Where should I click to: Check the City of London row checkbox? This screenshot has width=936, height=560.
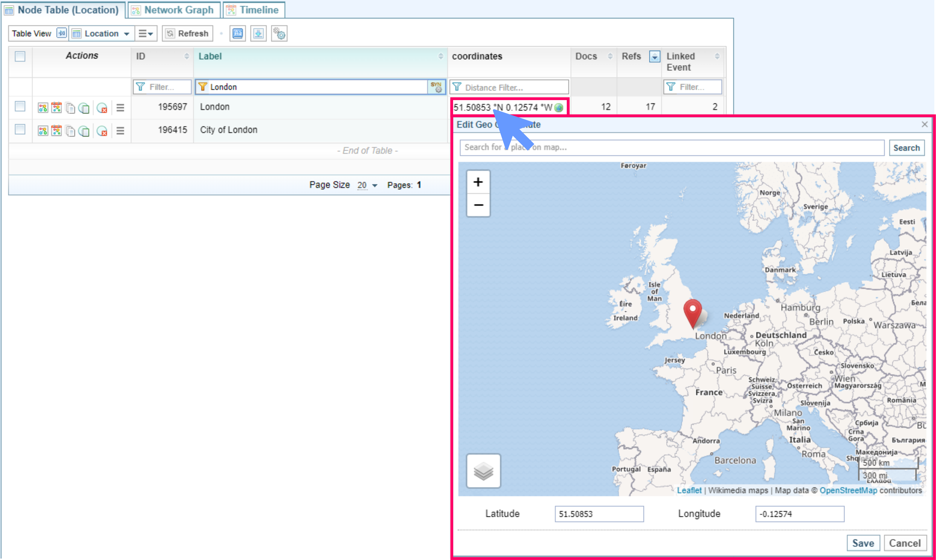click(20, 130)
